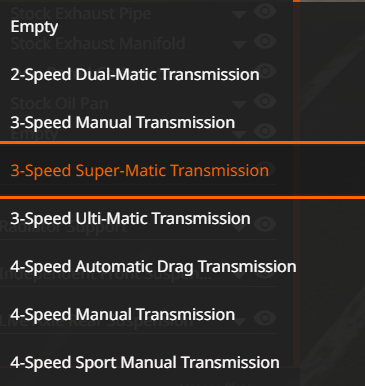365x386 pixels.
Task: Hide the Stock Oil Pan part
Action: (x=265, y=101)
